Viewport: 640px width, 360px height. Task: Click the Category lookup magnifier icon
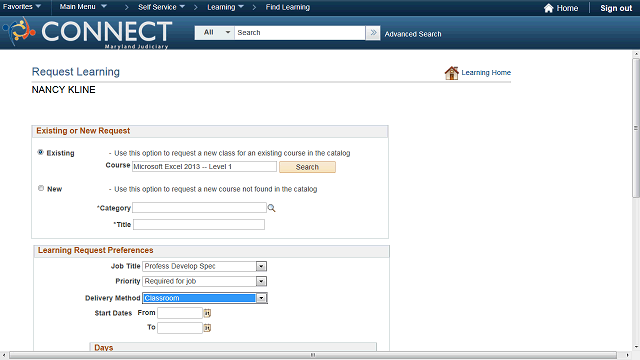[271, 208]
